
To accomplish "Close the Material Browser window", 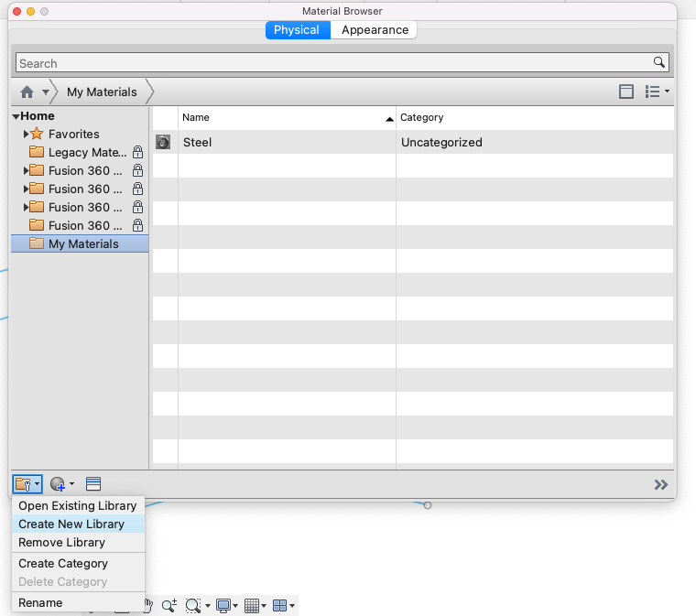I will click(x=16, y=11).
